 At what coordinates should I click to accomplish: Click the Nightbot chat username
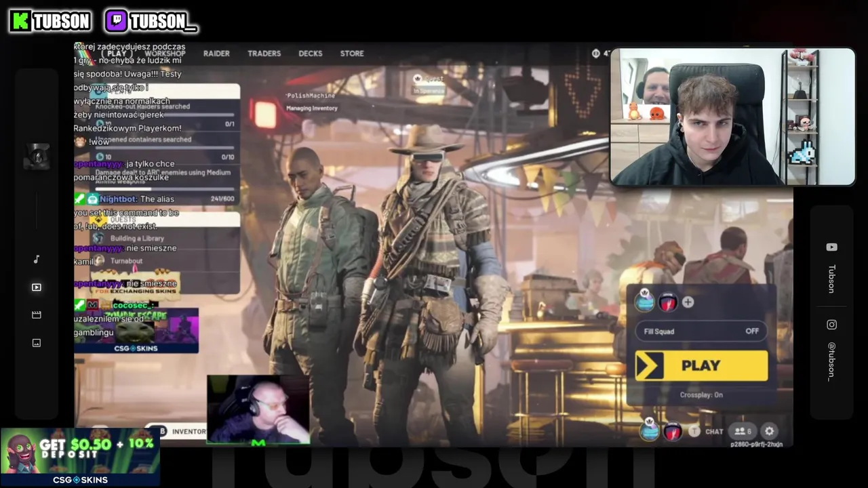pos(119,199)
